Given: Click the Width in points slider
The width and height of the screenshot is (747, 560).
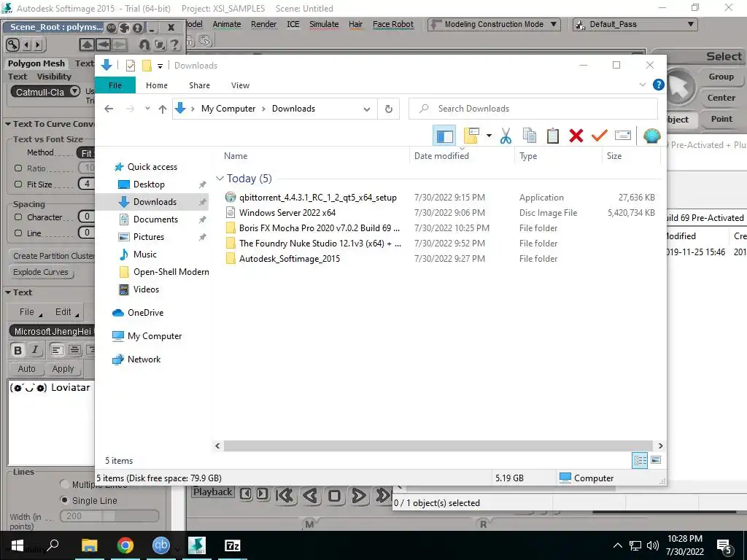Looking at the screenshot, I should (109, 516).
